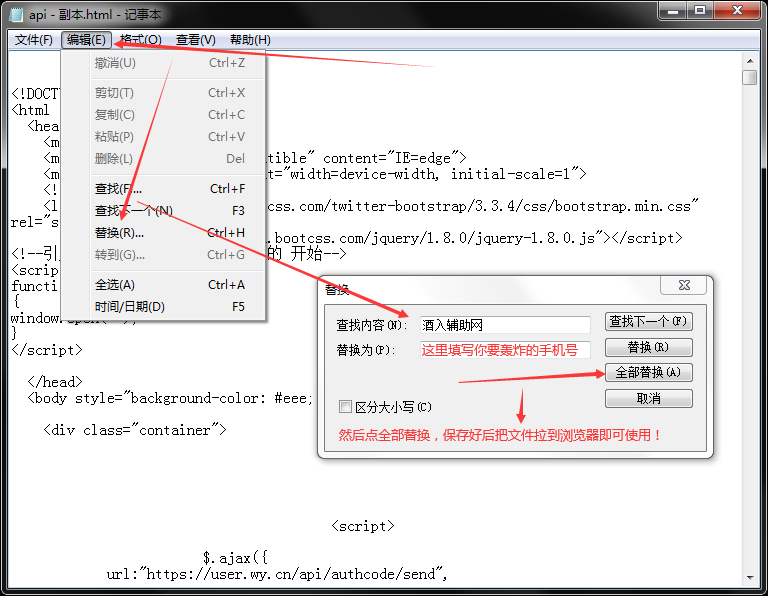Click the "$.ajax({" text
Image resolution: width=768 pixels, height=596 pixels.
point(235,558)
